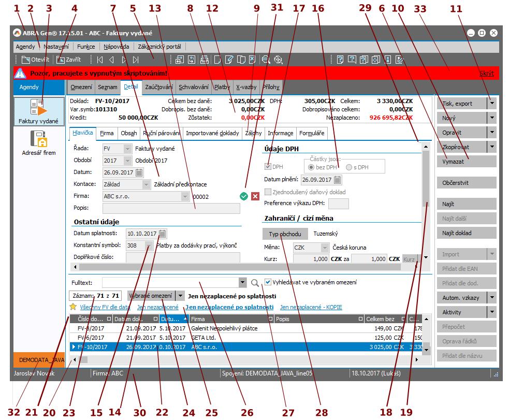Open the Zálohy subtab

[253, 133]
